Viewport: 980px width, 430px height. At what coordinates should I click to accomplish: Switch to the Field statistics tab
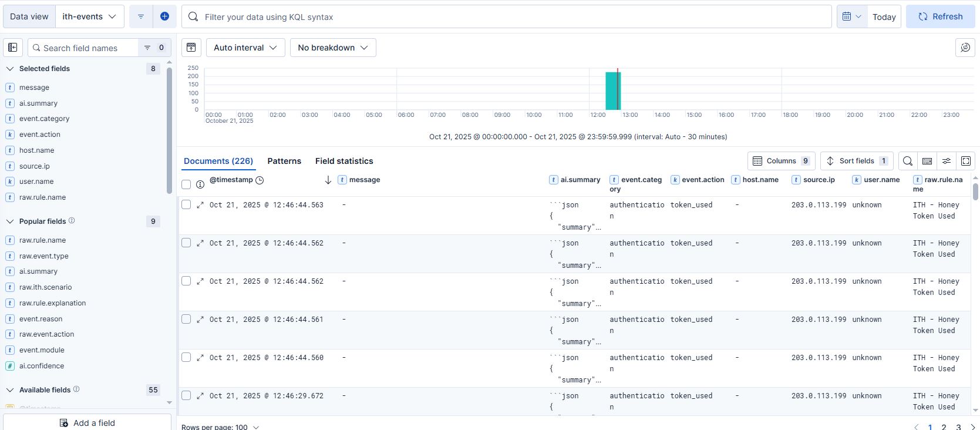344,161
